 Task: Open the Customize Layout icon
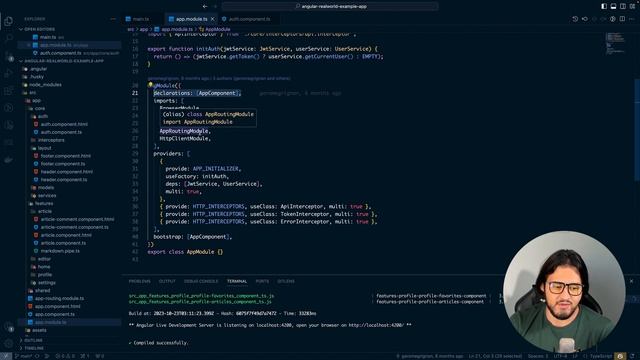point(632,6)
